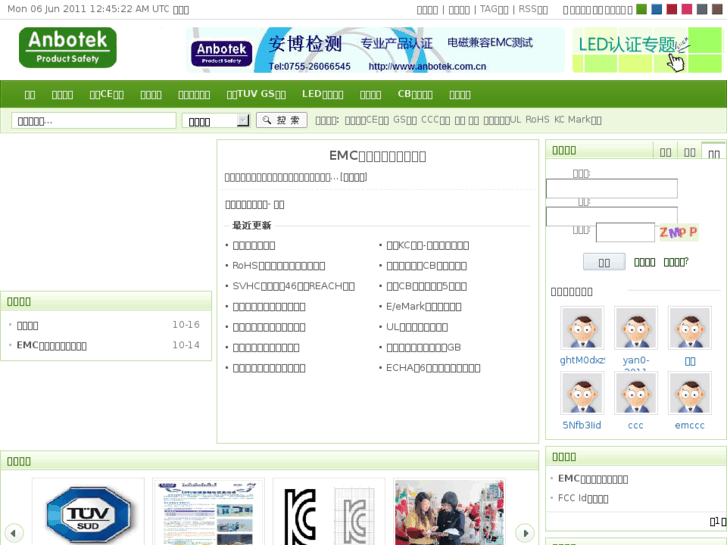This screenshot has height=545, width=727.
Task: Open the KC mark logo thumbnail
Action: (329, 513)
